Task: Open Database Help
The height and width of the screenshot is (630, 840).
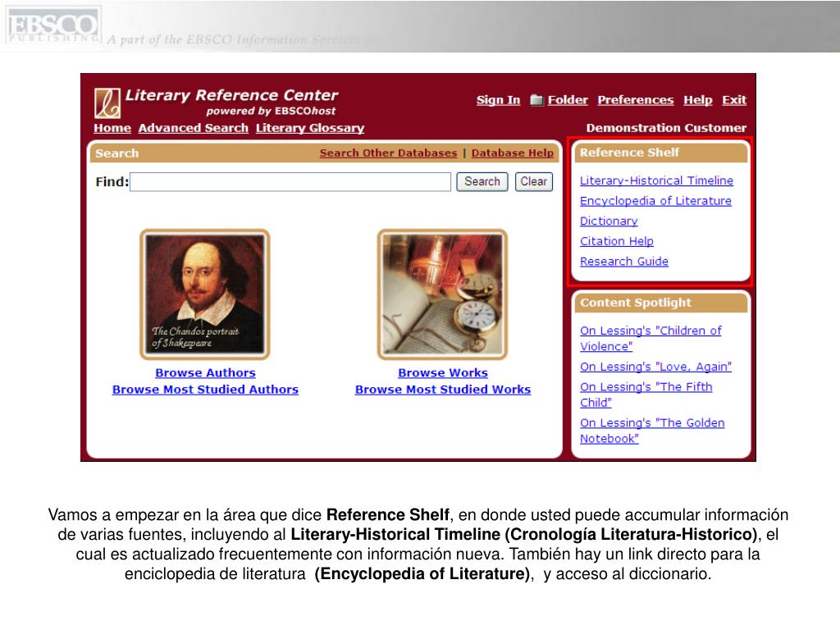Action: click(x=512, y=153)
